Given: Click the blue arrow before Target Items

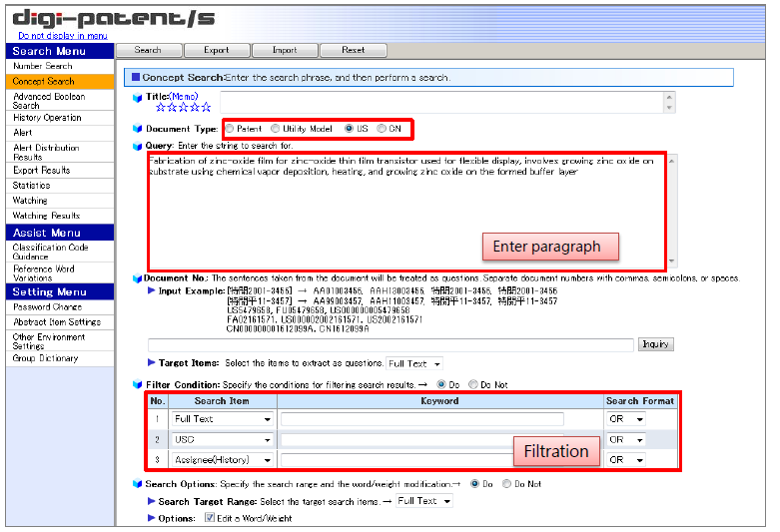Looking at the screenshot, I should click(x=151, y=362).
